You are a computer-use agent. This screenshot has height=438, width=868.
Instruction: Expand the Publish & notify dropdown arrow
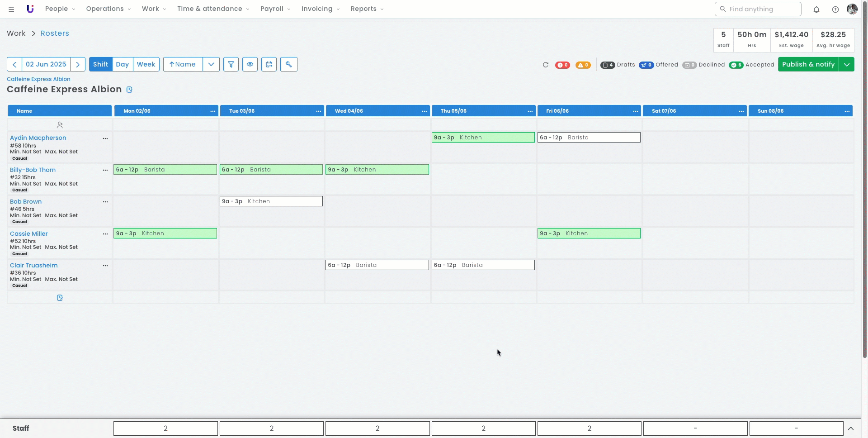point(847,64)
